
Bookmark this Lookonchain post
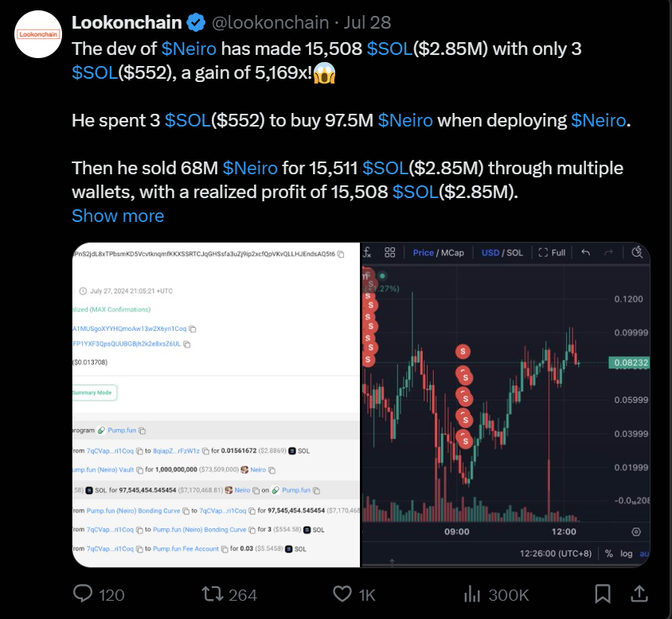click(603, 594)
